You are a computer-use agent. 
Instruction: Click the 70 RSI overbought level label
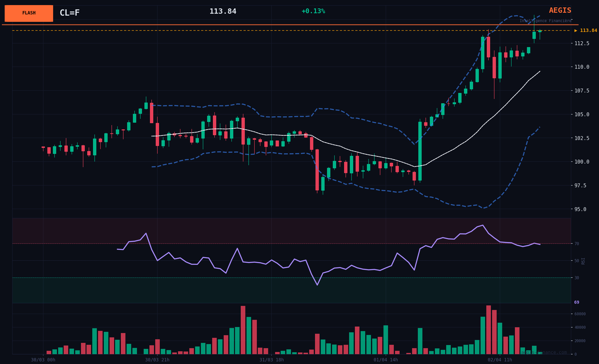(x=576, y=244)
